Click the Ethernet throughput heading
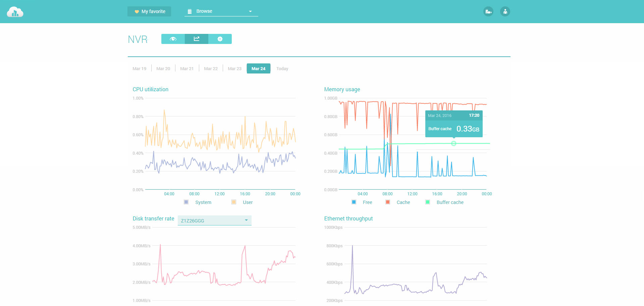The width and height of the screenshot is (644, 306). 348,218
